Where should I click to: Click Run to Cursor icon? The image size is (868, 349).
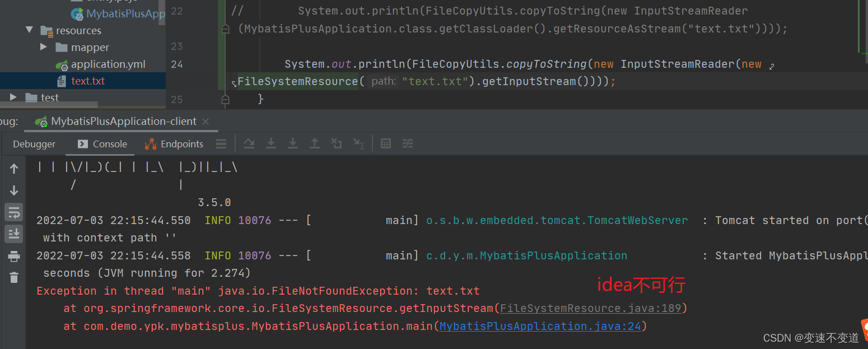[359, 144]
